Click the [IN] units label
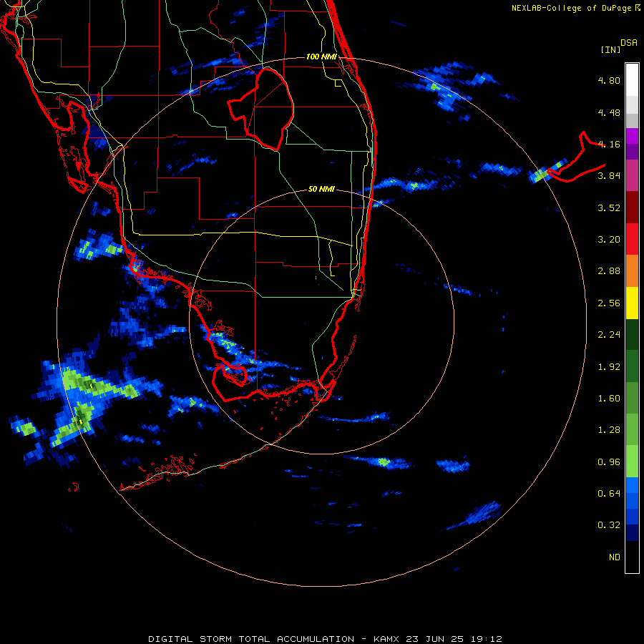The height and width of the screenshot is (644, 644). (x=610, y=49)
